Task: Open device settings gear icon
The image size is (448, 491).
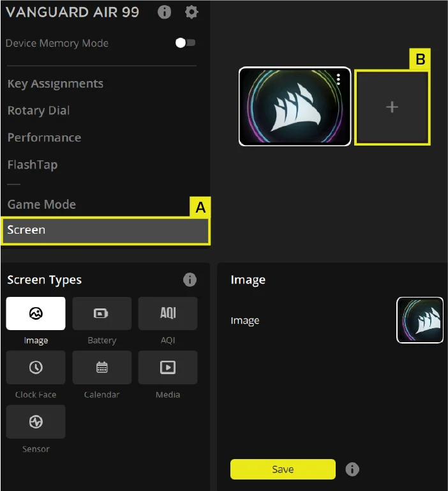Action: [x=191, y=12]
